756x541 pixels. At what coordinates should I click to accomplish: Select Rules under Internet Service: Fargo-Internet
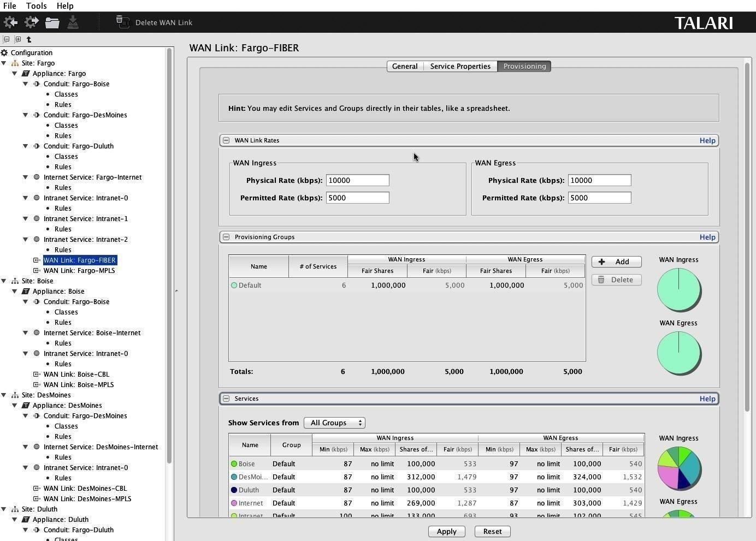pyautogui.click(x=63, y=188)
